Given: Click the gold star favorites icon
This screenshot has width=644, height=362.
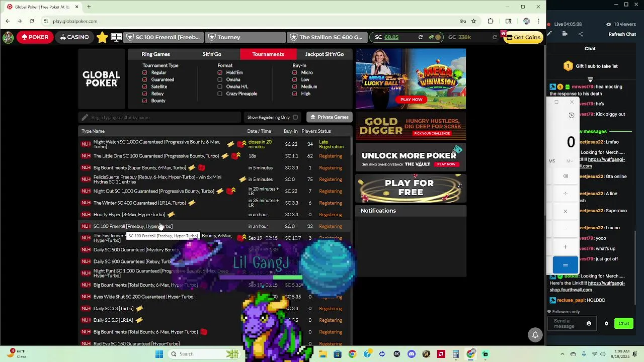Looking at the screenshot, I should 102,38.
